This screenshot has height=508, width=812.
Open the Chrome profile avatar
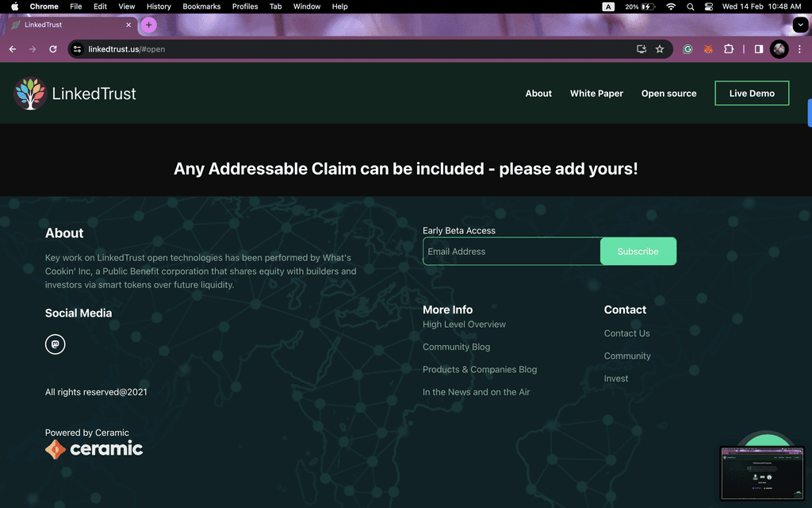point(779,49)
